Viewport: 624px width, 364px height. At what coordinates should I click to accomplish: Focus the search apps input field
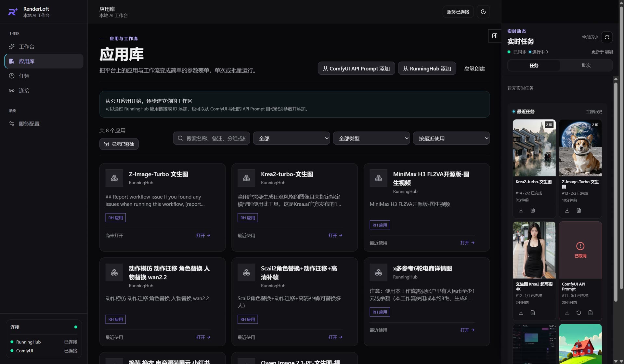tap(212, 138)
